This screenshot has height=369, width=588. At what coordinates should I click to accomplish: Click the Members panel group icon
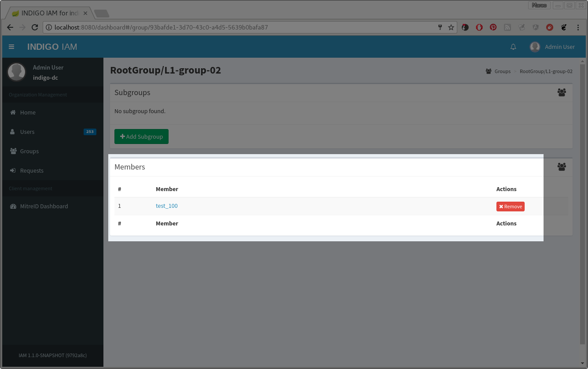point(562,167)
